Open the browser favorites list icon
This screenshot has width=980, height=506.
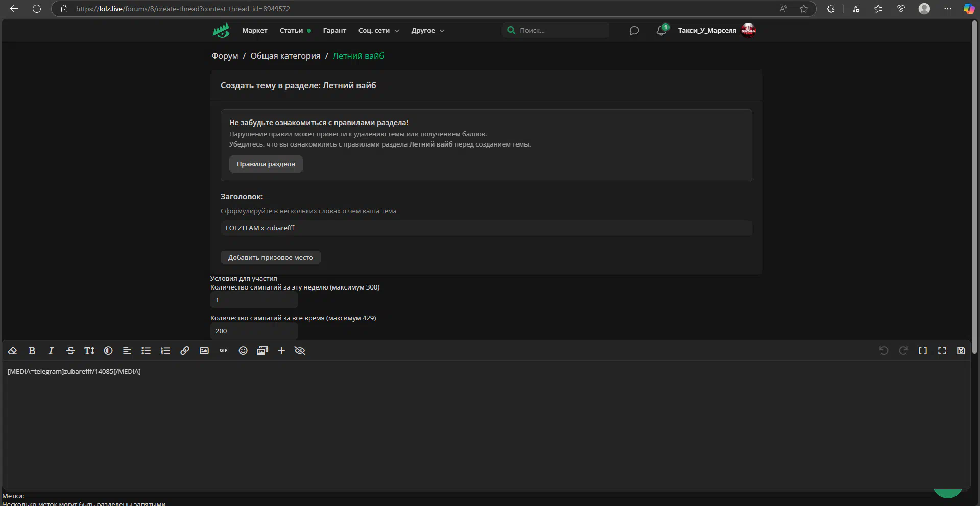[878, 9]
